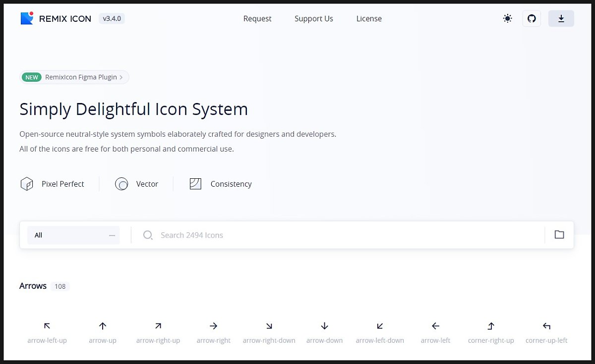This screenshot has height=364, width=595.
Task: Select the arrow-left-up icon
Action: click(47, 326)
